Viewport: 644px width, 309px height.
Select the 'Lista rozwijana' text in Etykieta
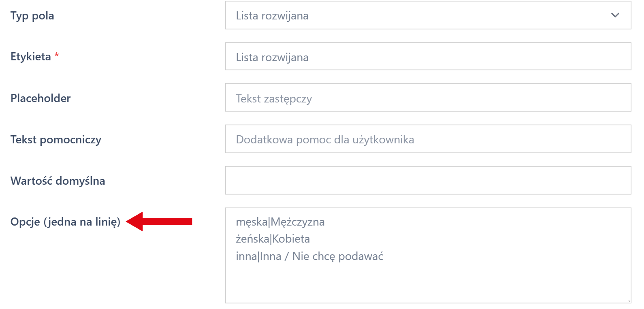(x=271, y=57)
